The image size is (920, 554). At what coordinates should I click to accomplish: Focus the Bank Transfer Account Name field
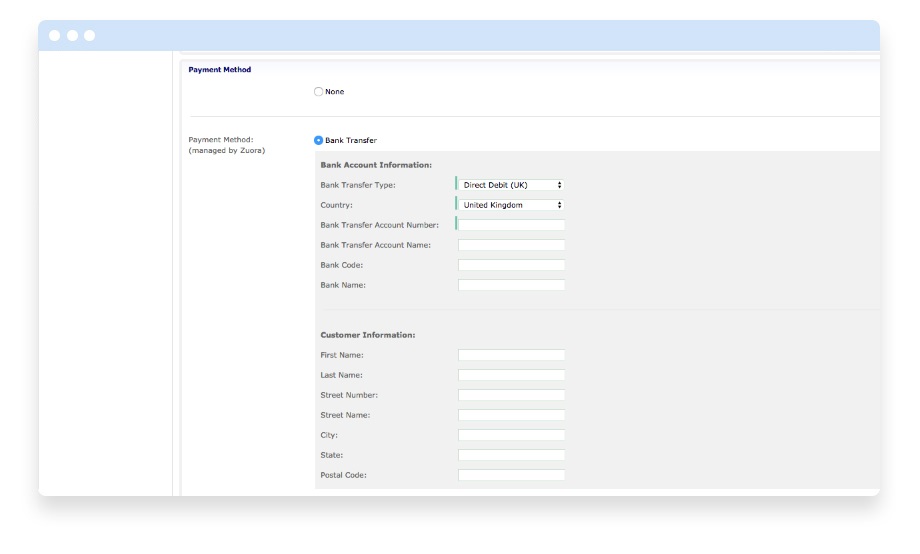coord(512,245)
